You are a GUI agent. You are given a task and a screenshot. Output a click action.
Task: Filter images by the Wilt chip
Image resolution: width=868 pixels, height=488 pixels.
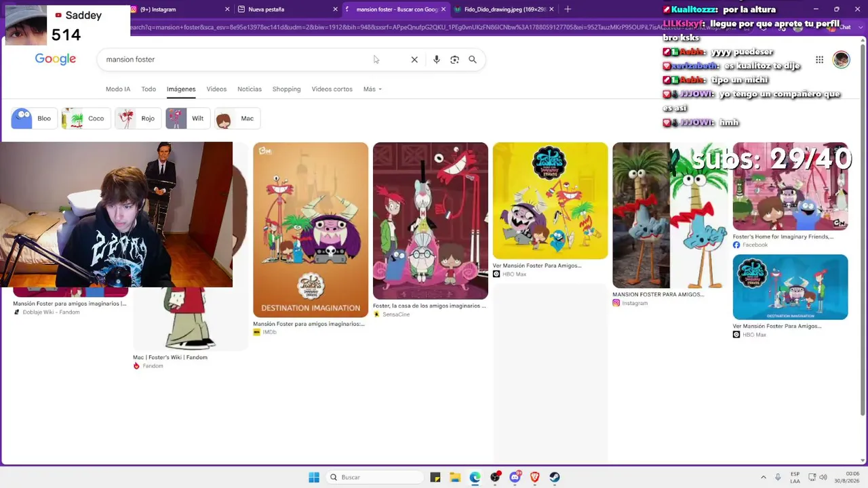(x=188, y=119)
